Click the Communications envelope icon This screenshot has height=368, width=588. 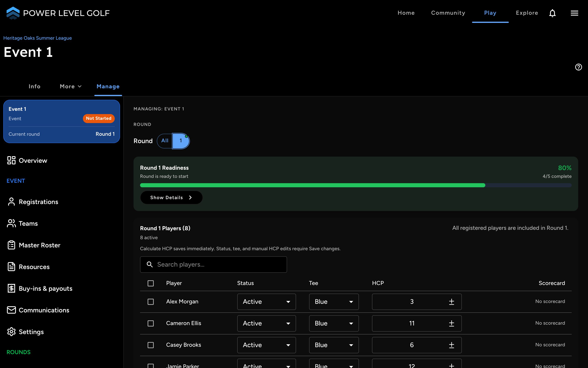pyautogui.click(x=11, y=310)
